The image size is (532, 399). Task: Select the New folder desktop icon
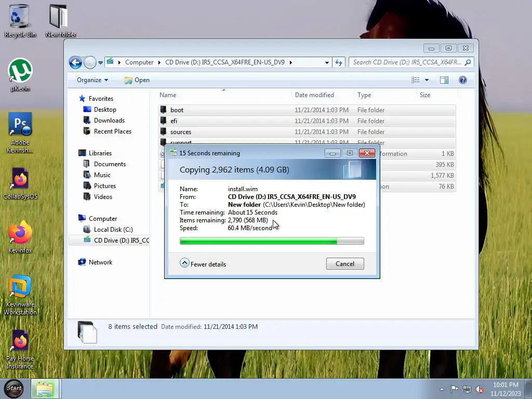[60, 21]
